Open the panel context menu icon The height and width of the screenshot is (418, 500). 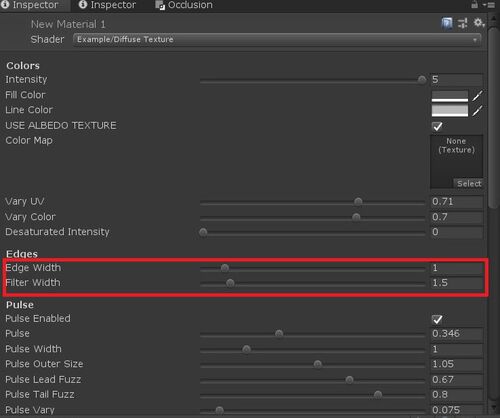pos(489,5)
